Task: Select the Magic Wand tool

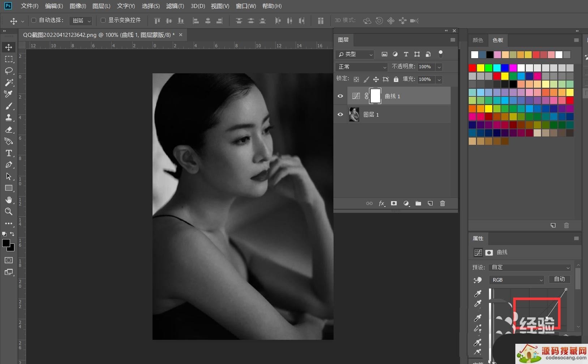Action: click(x=9, y=82)
